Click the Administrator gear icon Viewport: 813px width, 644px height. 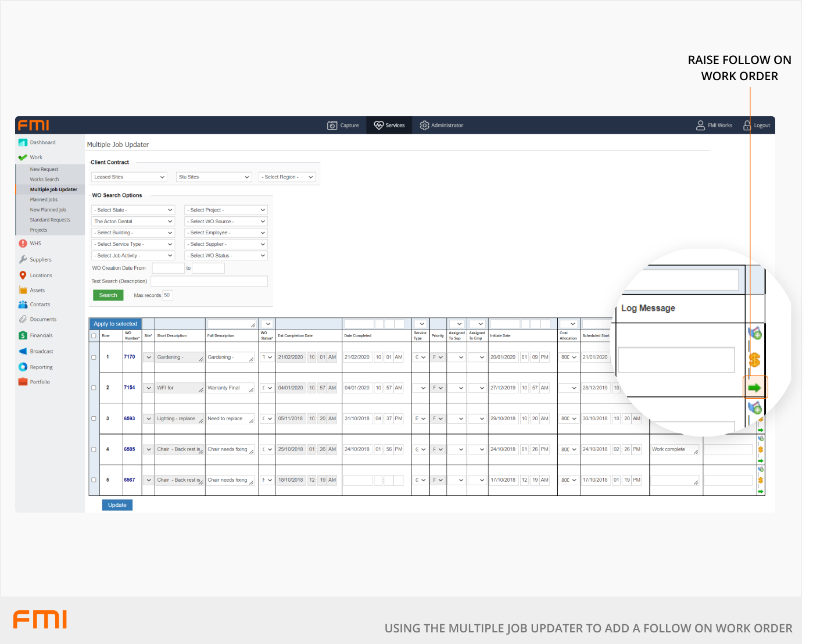tap(424, 126)
